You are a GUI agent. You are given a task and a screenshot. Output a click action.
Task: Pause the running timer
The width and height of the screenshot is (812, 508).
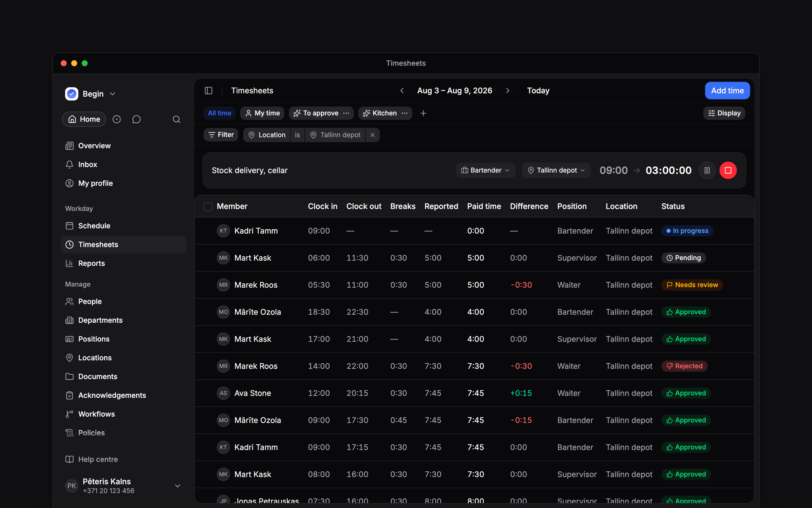pyautogui.click(x=707, y=170)
